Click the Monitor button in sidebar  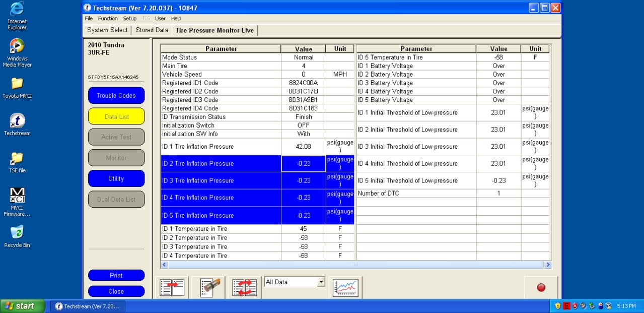coord(116,158)
